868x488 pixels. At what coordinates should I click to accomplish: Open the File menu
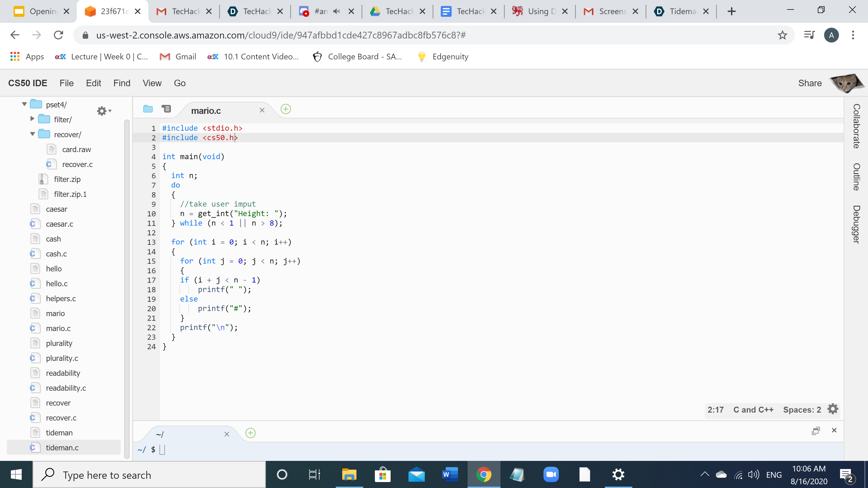point(66,83)
